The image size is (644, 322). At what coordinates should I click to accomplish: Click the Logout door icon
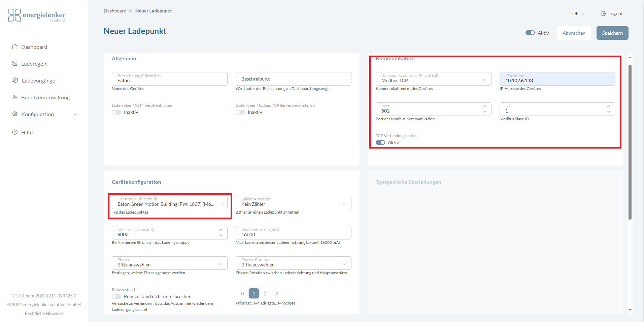(604, 14)
